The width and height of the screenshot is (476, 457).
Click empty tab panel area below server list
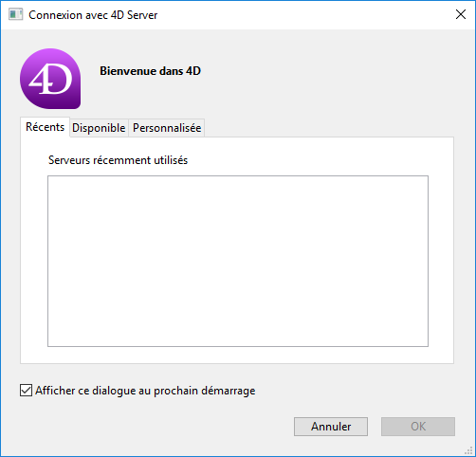[237, 355]
